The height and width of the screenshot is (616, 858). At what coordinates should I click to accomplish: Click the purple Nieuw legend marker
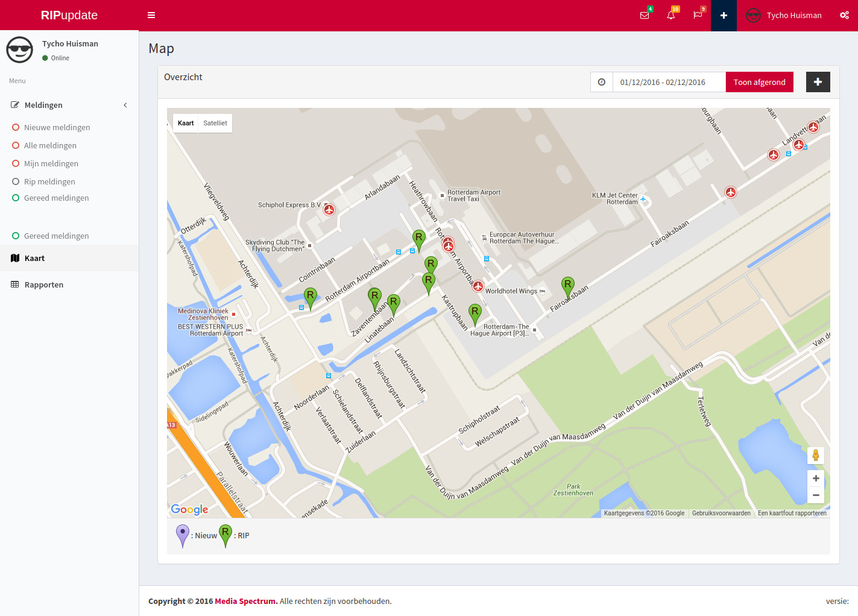[x=182, y=535]
